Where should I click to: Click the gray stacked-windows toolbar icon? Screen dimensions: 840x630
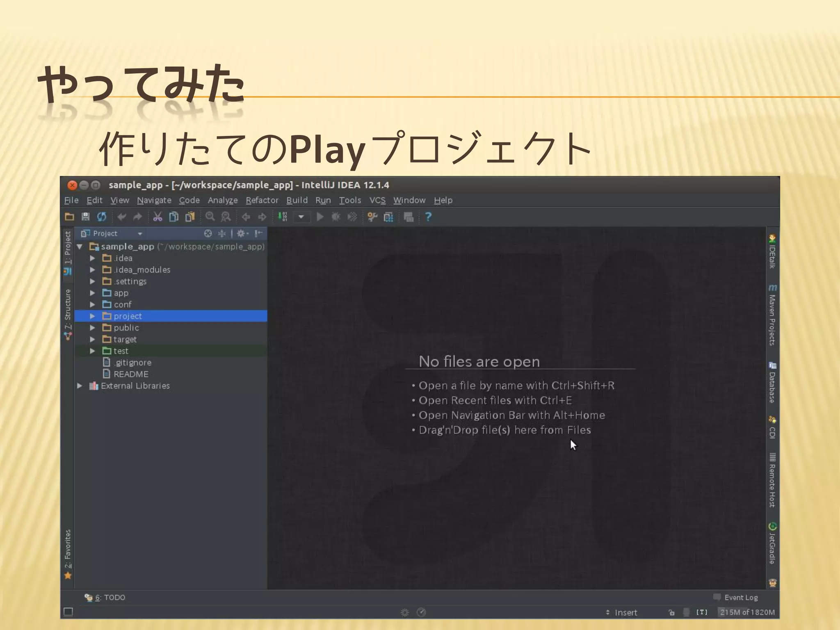(409, 217)
